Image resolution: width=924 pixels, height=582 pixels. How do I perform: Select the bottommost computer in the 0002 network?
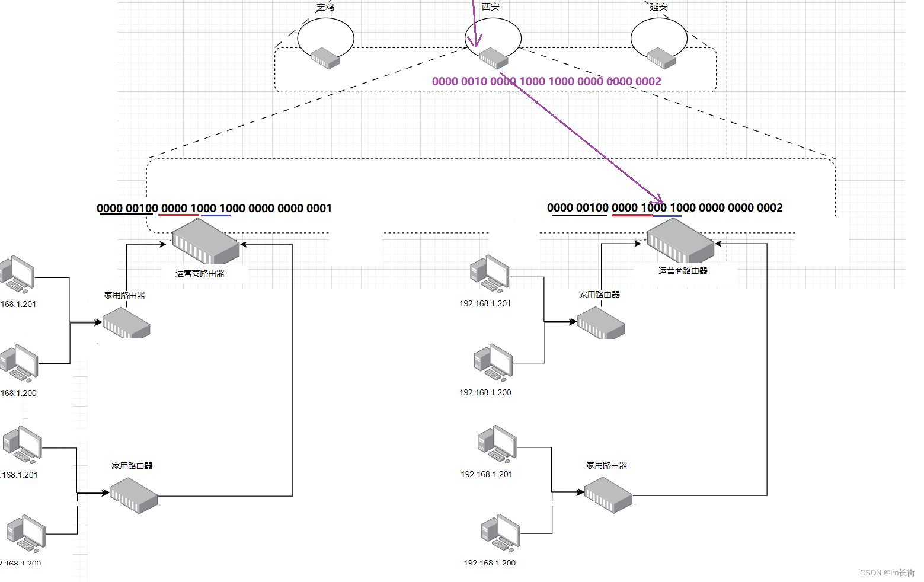500,533
